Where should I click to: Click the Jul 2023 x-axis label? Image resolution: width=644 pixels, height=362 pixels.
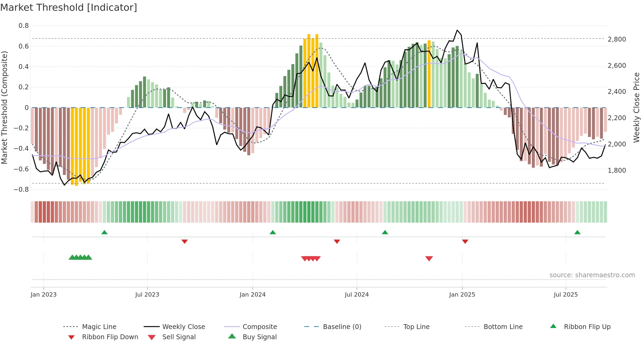[147, 294]
